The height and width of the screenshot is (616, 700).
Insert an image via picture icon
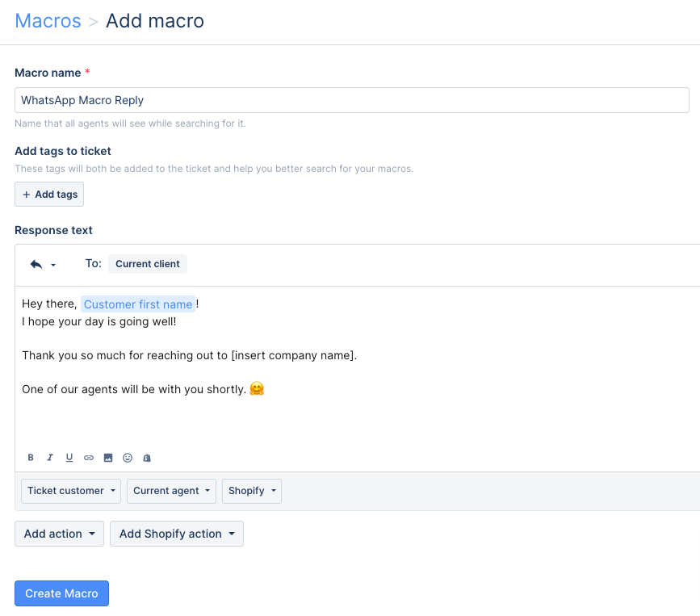click(x=108, y=458)
